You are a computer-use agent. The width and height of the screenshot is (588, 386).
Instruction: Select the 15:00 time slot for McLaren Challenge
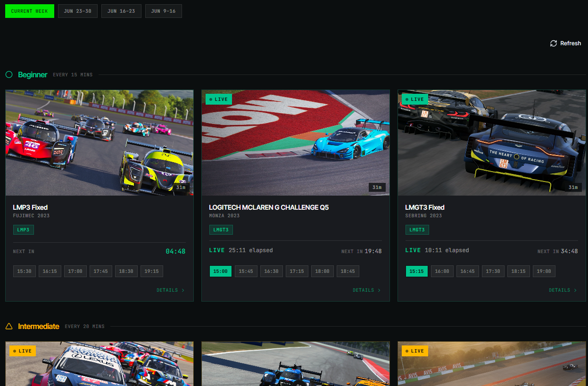221,271
